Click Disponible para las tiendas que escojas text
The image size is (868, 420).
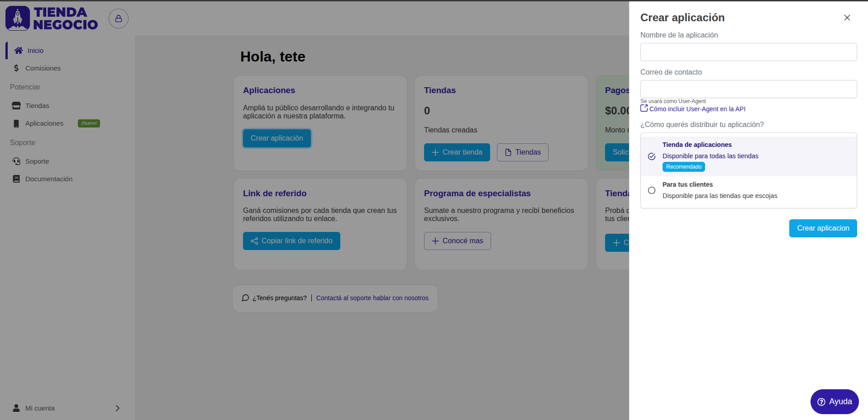click(720, 196)
